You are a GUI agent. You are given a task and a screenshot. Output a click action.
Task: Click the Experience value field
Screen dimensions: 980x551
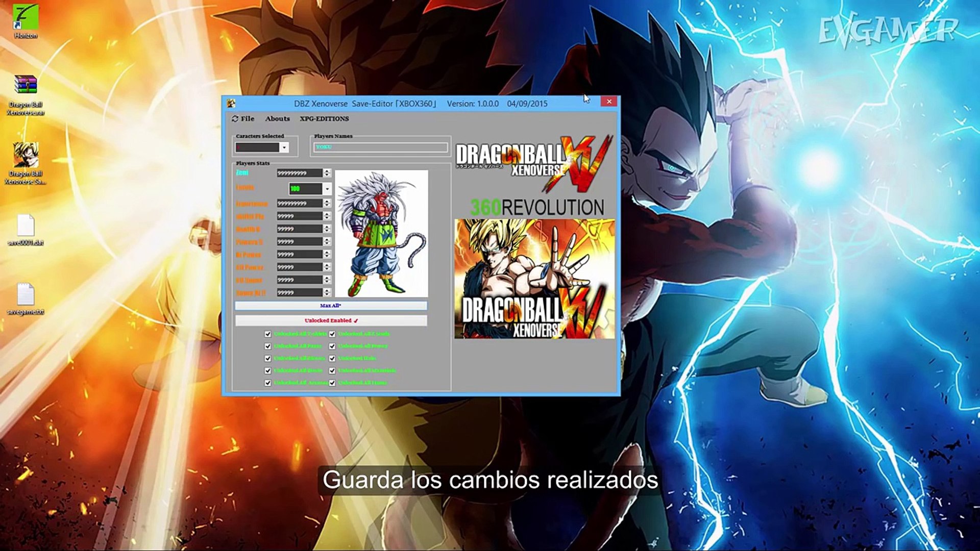pos(299,204)
